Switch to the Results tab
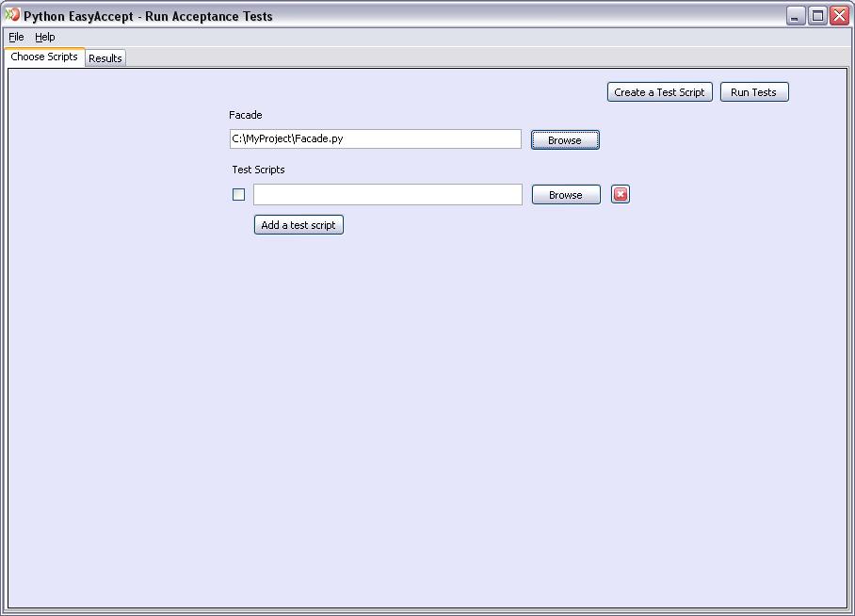The width and height of the screenshot is (855, 616). click(105, 57)
